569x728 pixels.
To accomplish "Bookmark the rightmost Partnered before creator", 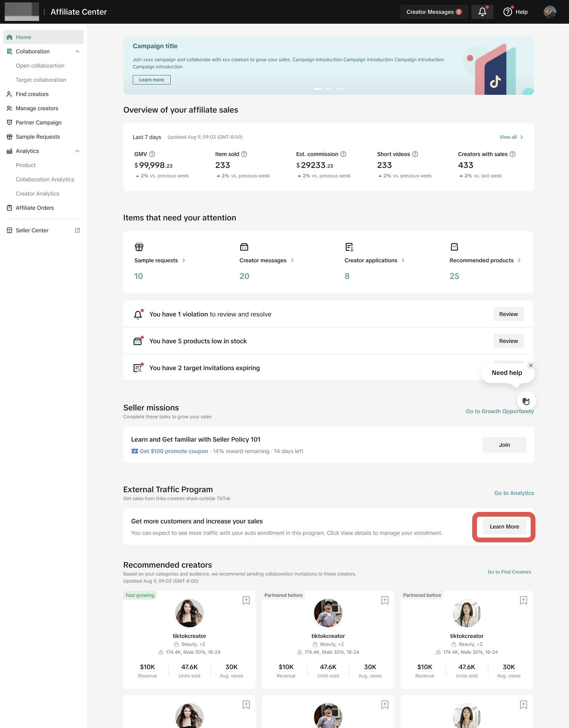I will 523,600.
